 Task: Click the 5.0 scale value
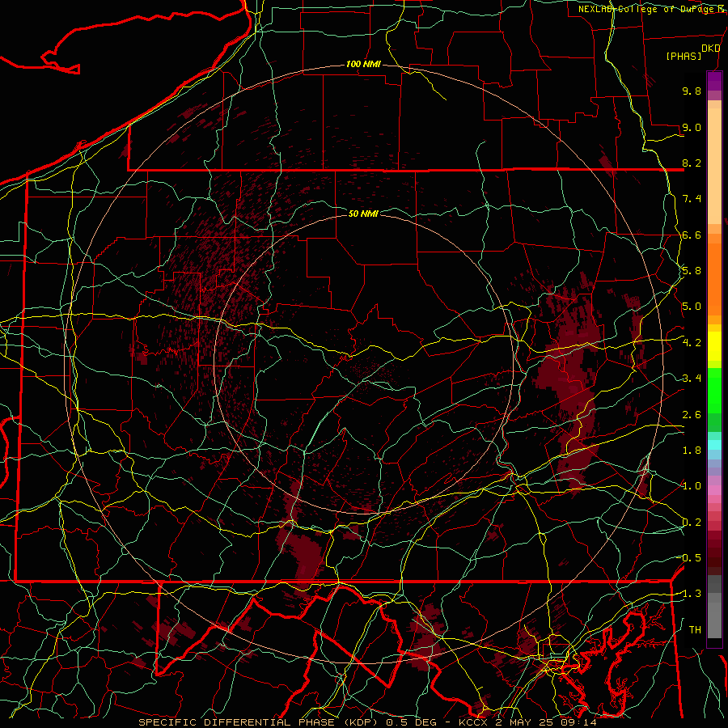(692, 307)
